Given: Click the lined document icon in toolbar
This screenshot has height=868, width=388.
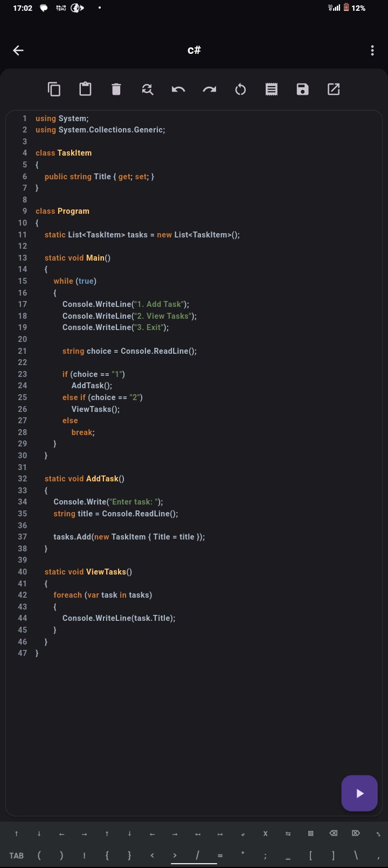Looking at the screenshot, I should pos(272,89).
